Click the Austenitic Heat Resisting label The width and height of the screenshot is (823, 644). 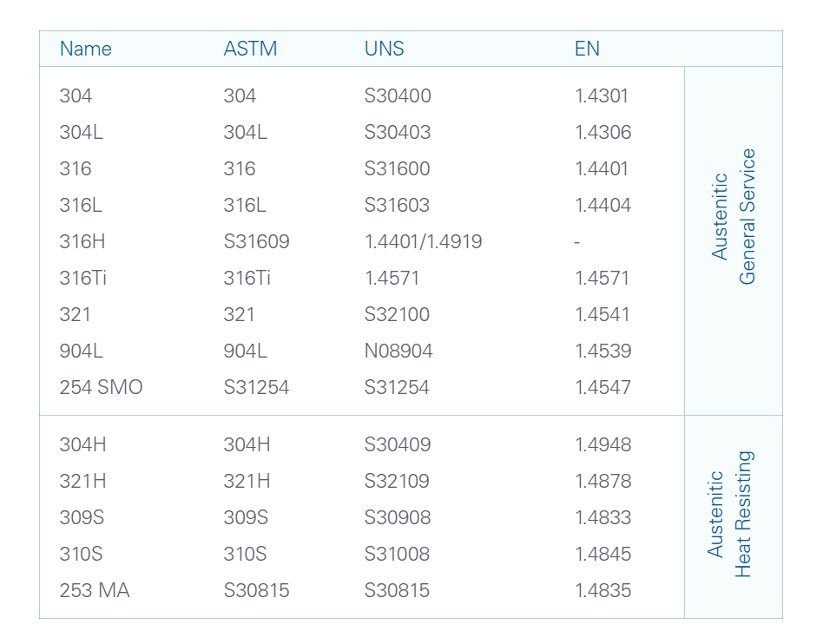(x=729, y=515)
